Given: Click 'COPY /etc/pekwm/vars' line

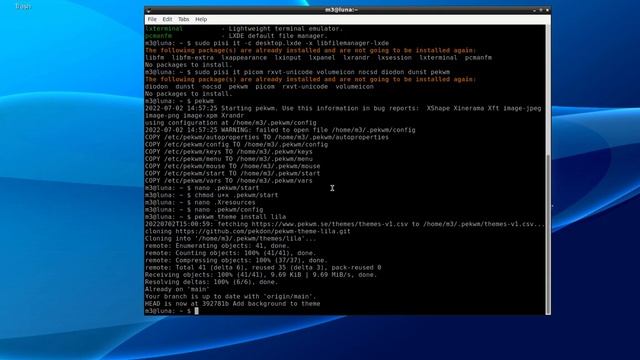Looking at the screenshot, I should click(x=229, y=181).
